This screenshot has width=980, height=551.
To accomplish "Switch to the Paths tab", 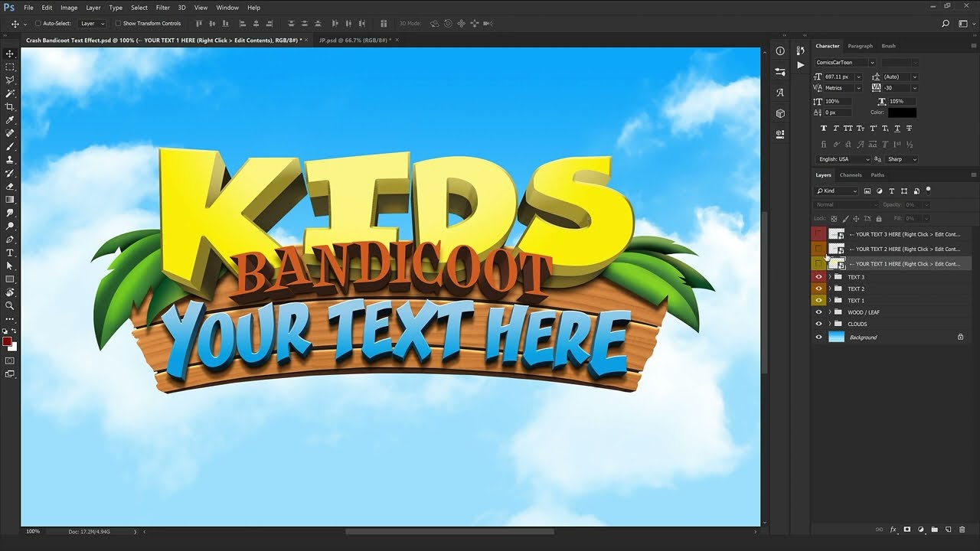I will (x=877, y=175).
